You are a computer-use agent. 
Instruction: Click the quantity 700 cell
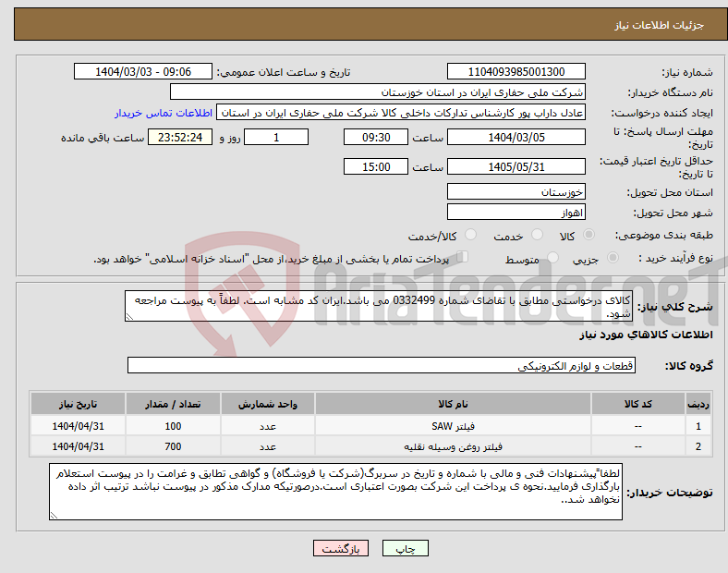click(173, 446)
